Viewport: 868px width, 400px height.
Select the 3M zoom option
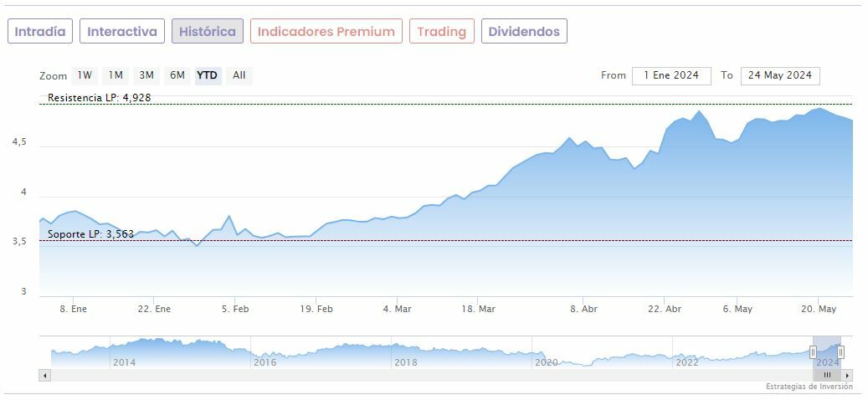click(146, 75)
